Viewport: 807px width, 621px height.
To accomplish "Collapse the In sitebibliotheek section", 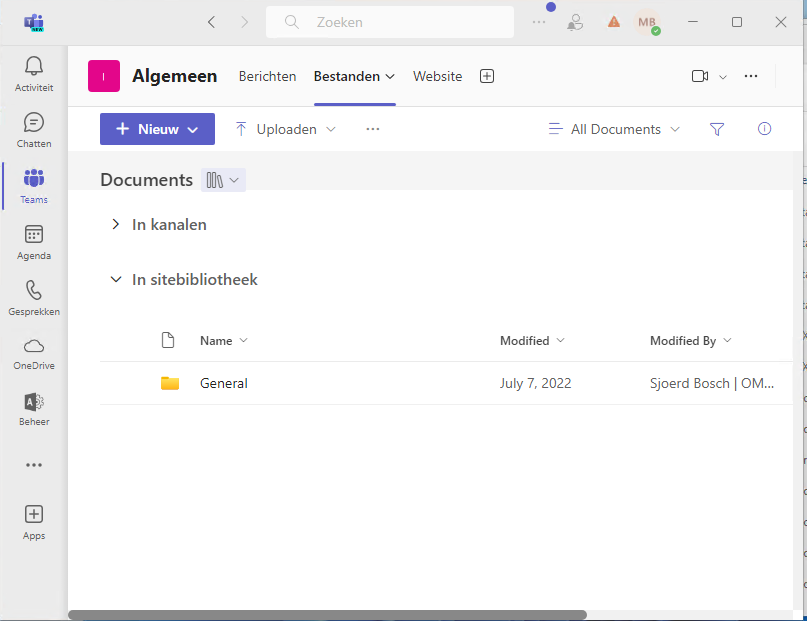I will (116, 280).
